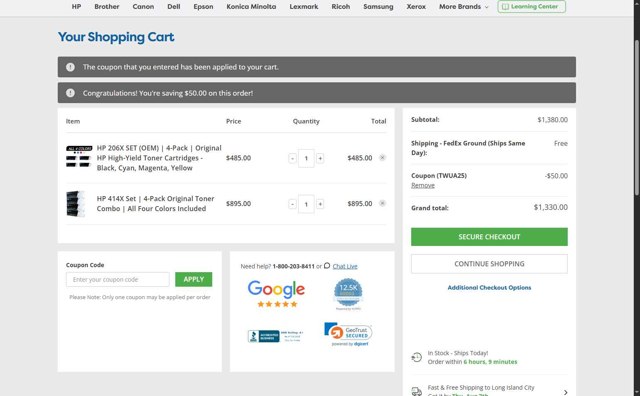Remove HP 414X Set from cart
Viewport: 640px width, 396px height.
(x=382, y=203)
